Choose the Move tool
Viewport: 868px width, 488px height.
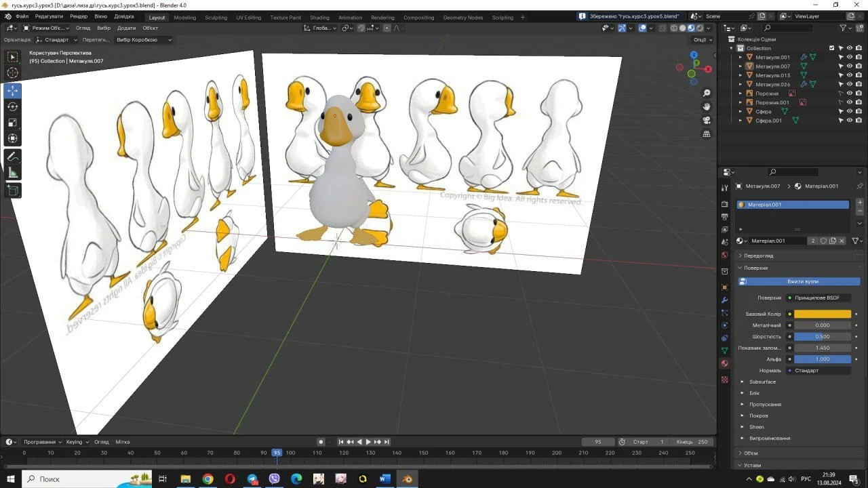pos(13,90)
